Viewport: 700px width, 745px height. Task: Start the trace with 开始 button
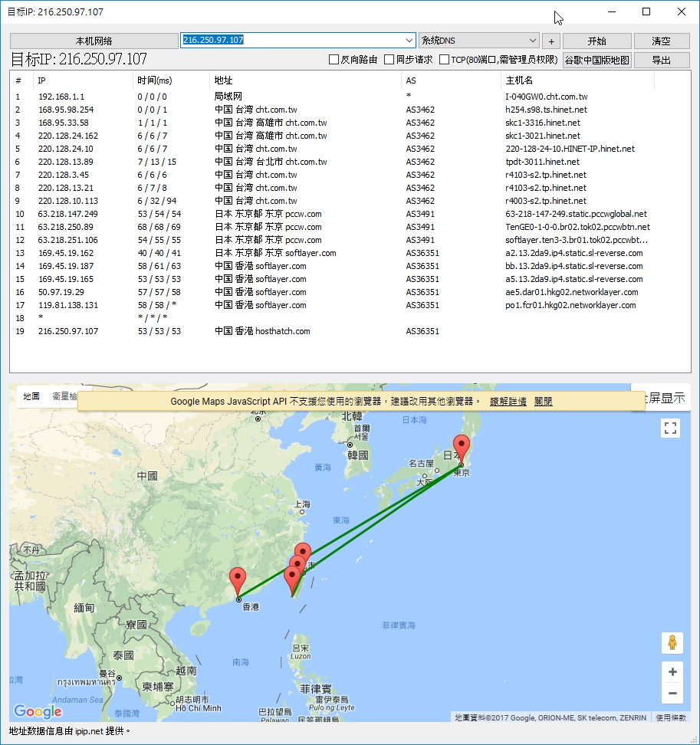click(x=596, y=41)
